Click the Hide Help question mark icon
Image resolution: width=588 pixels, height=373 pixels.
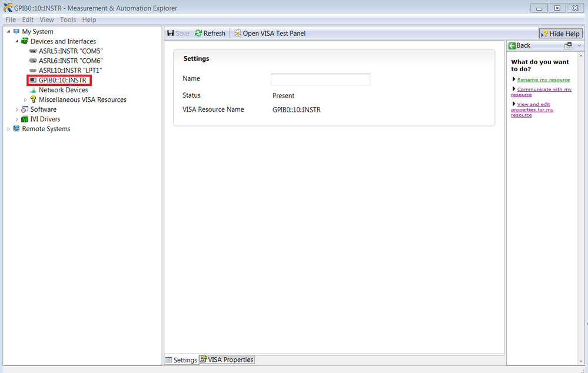coord(544,34)
